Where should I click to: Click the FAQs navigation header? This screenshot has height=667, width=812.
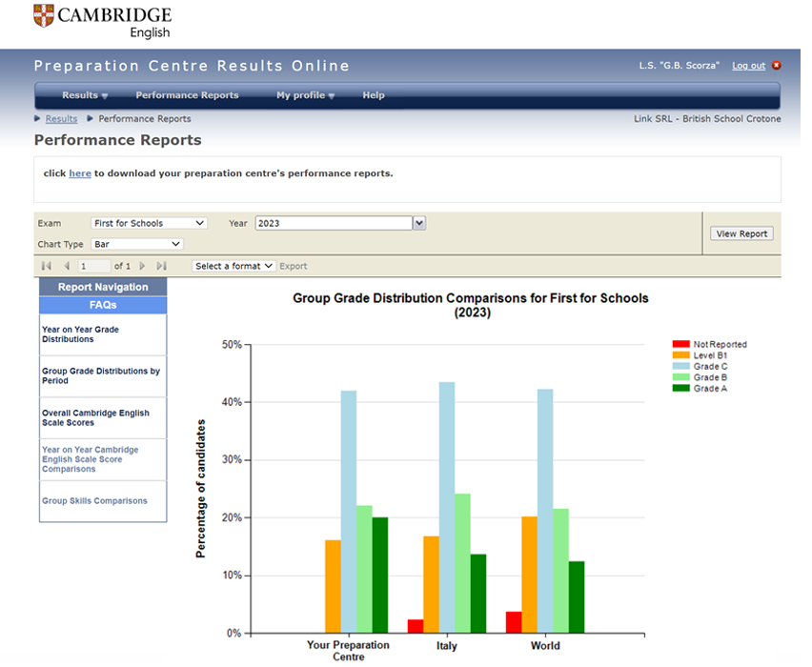103,305
